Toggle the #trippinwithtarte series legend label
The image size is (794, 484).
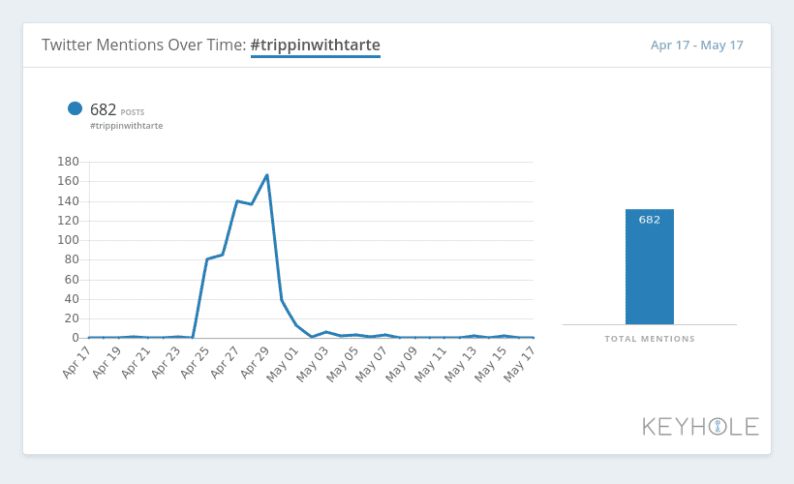126,126
